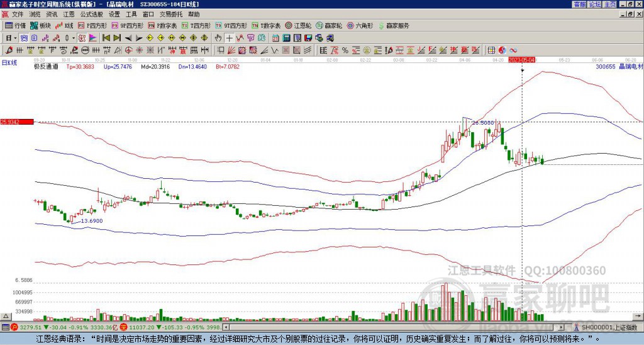Select the red target circle tool
Image resolution: width=644 pixels, height=345 pixels.
(128, 50)
